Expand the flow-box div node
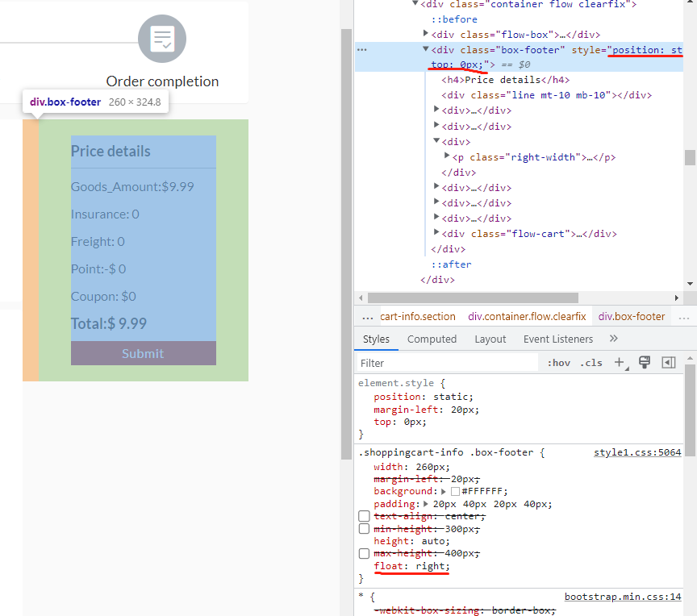 tap(426, 33)
